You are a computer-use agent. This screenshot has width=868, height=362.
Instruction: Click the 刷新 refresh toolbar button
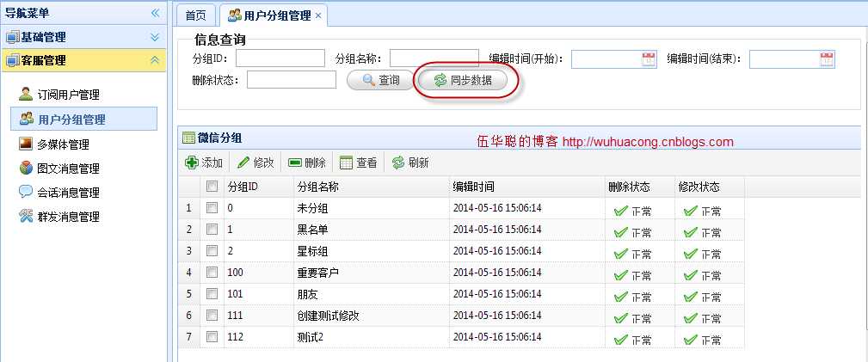pyautogui.click(x=410, y=163)
